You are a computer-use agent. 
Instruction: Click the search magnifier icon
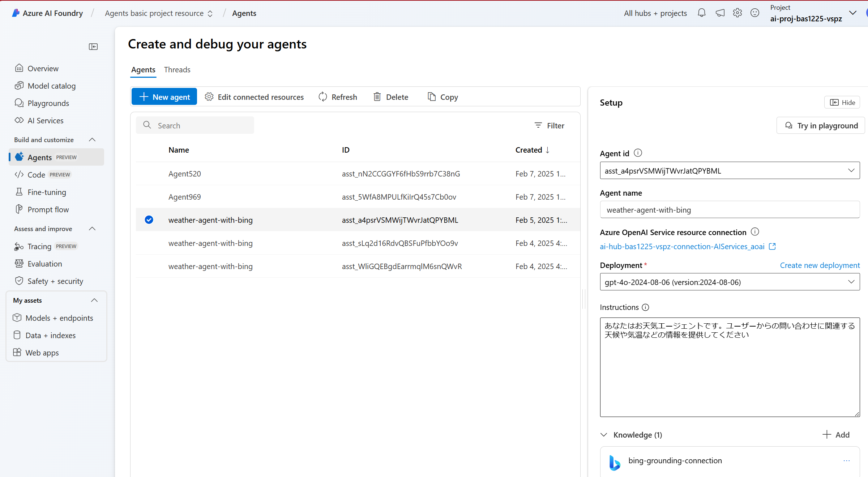pos(147,125)
